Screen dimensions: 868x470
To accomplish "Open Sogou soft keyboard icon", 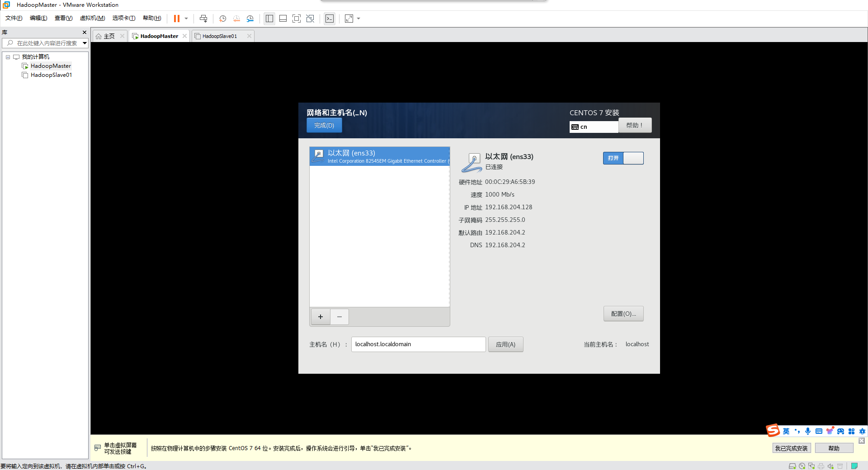I will pyautogui.click(x=819, y=431).
